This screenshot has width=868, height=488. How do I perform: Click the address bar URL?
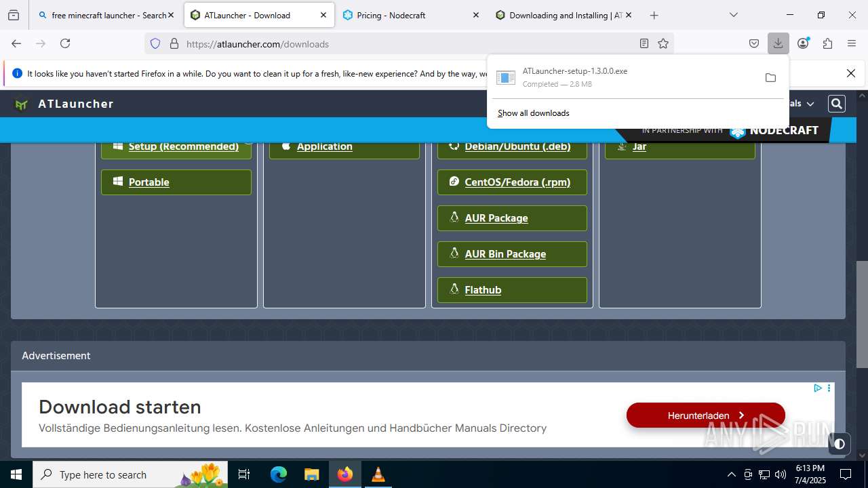(x=258, y=44)
